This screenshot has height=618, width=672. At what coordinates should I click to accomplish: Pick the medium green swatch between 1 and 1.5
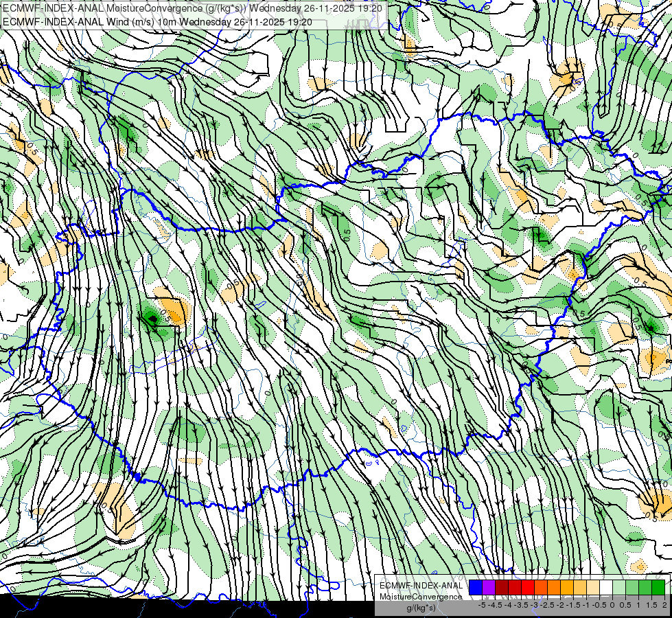pyautogui.click(x=645, y=587)
